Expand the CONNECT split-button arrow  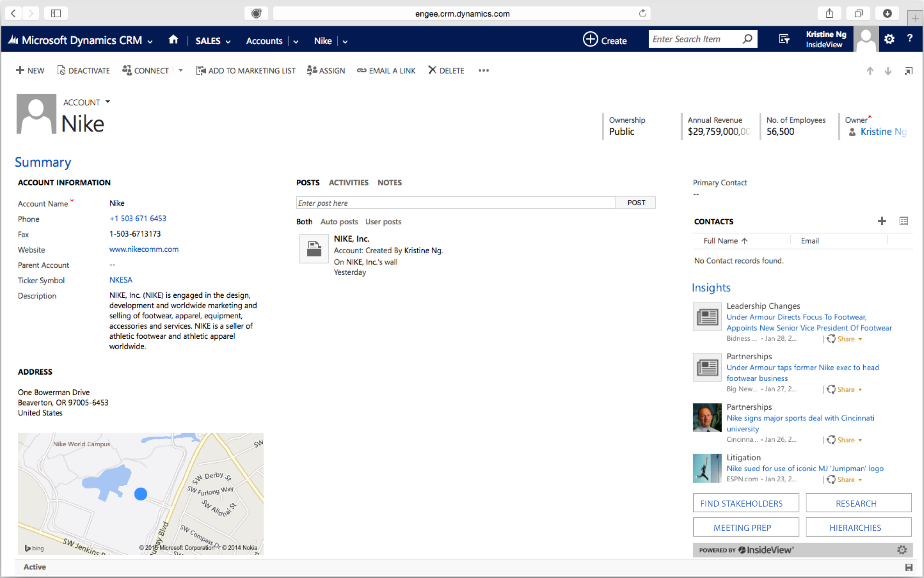click(181, 70)
